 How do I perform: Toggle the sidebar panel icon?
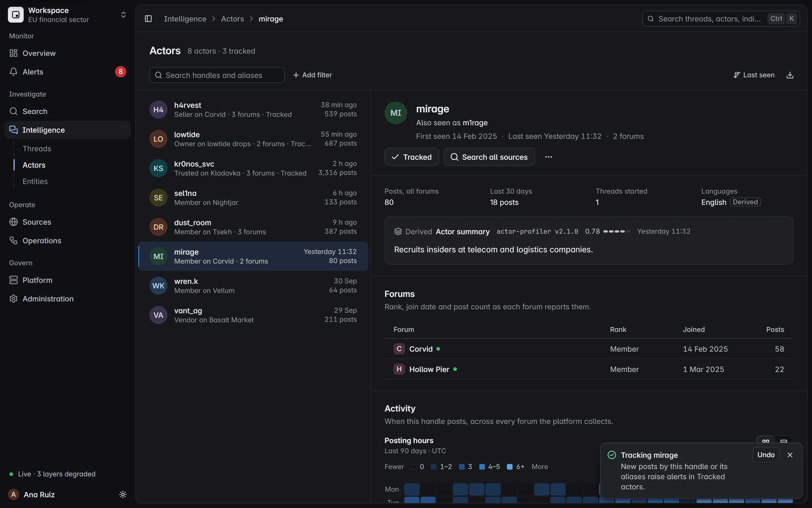point(148,19)
